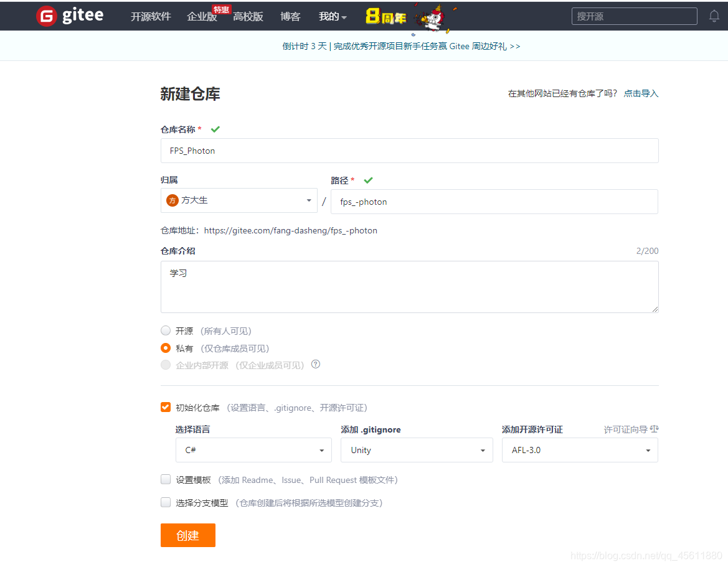
Task: Click the 路径 field containing fps_-photon
Action: pyautogui.click(x=494, y=202)
